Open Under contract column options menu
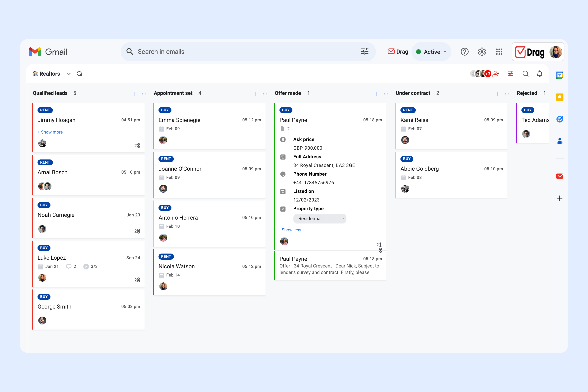588x392 pixels. click(x=507, y=94)
